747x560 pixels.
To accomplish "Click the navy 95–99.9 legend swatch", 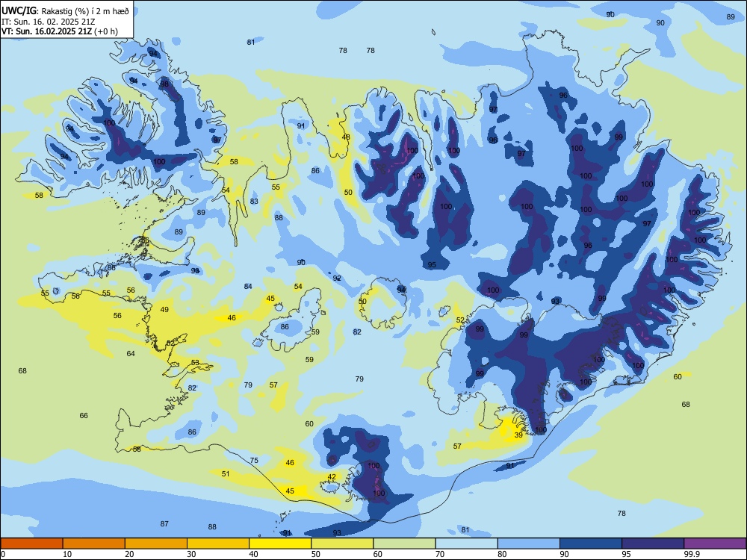I will tap(653, 544).
